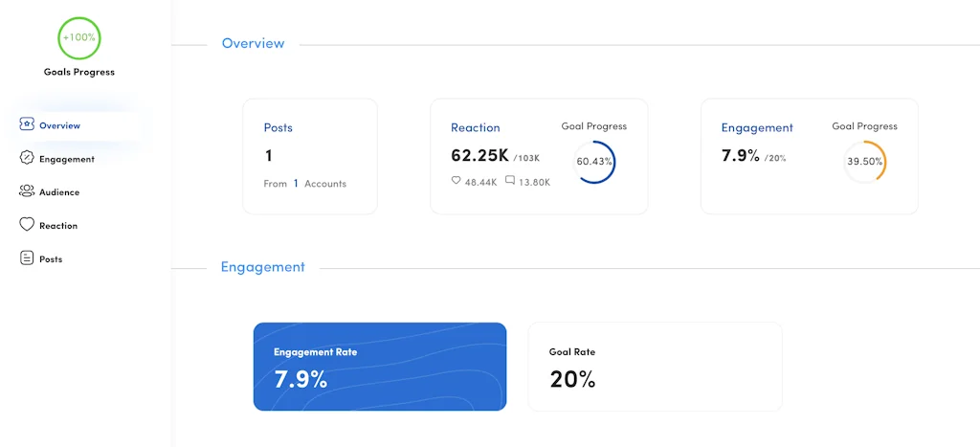980x447 pixels.
Task: Select the Posts menu label
Action: tap(51, 259)
